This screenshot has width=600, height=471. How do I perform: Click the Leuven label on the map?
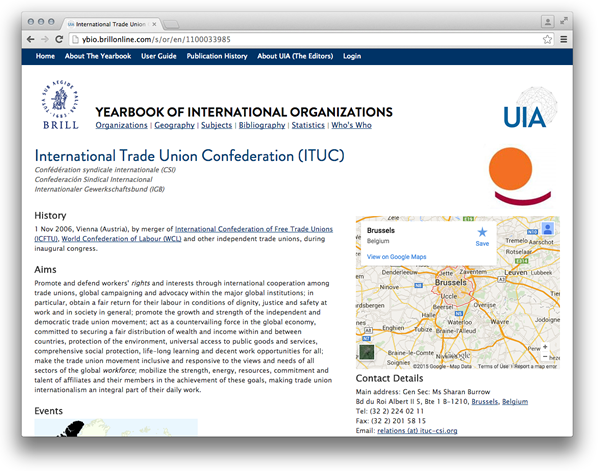pos(516,272)
